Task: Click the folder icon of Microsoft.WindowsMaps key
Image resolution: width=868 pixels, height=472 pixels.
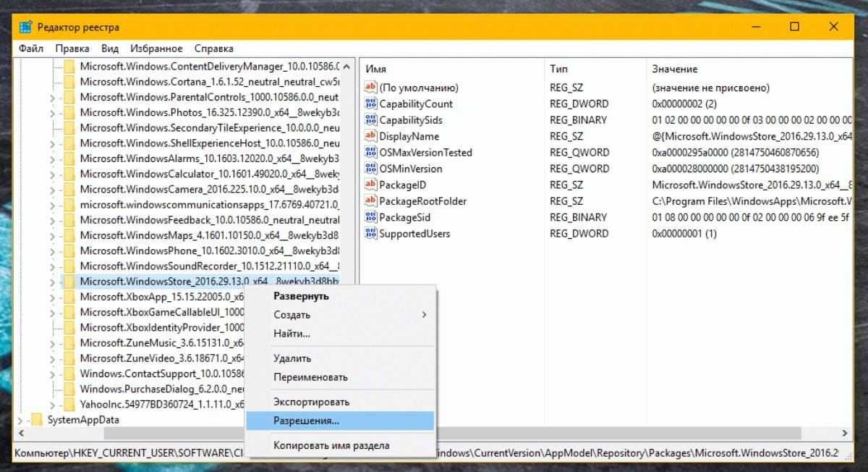Action: pos(69,235)
